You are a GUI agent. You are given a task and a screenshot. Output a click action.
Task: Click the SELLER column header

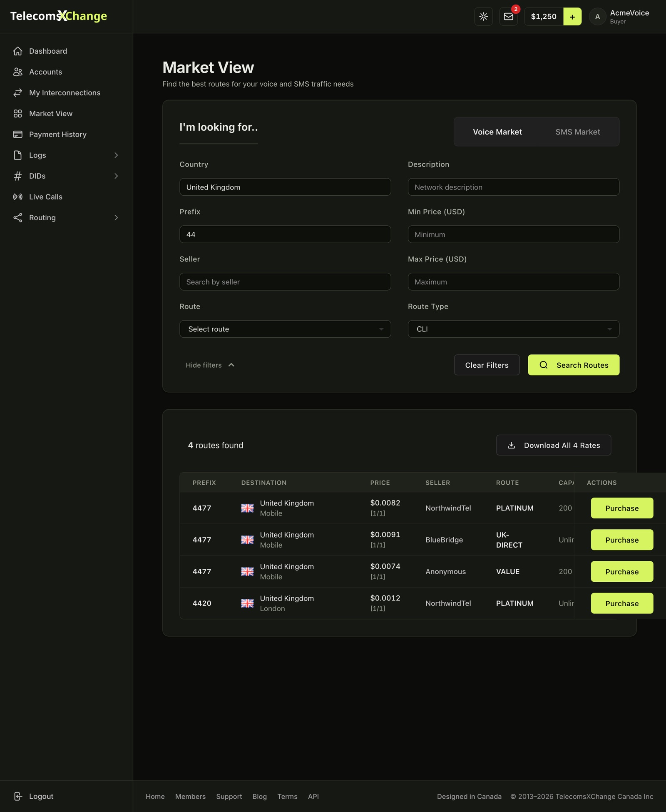pyautogui.click(x=437, y=483)
